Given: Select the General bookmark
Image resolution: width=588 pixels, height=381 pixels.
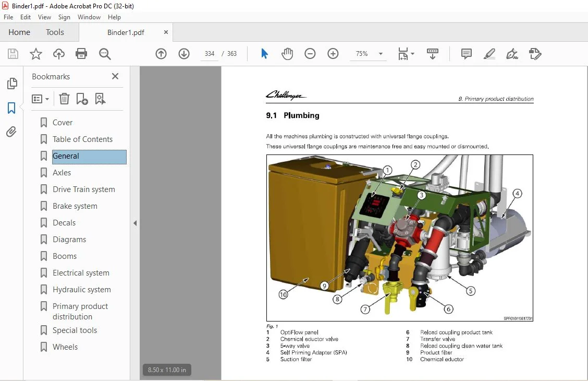Looking at the screenshot, I should pos(89,156).
